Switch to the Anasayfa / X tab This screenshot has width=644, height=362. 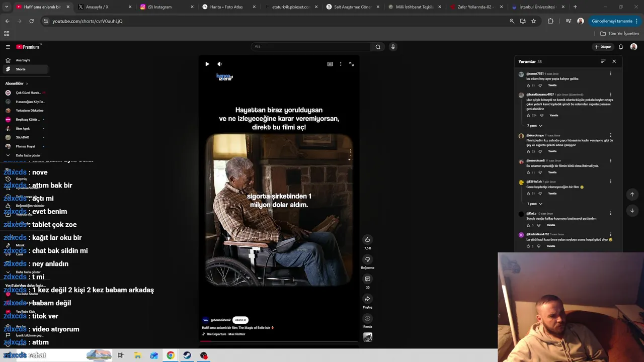tap(104, 7)
